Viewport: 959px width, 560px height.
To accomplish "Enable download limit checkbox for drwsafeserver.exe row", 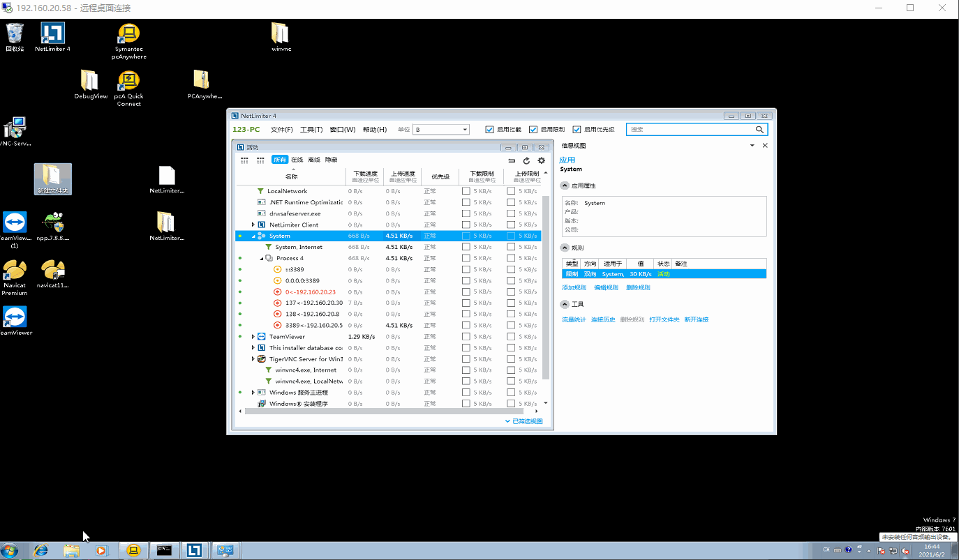I will (466, 213).
